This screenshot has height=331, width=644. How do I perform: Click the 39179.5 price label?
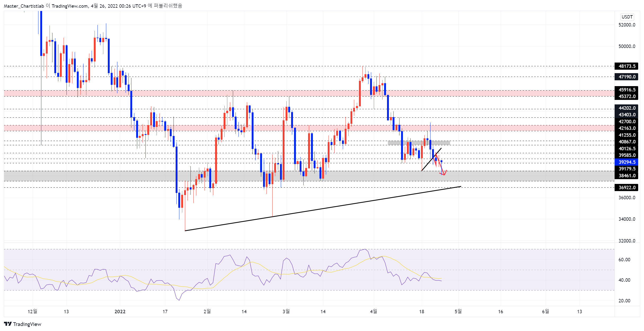click(627, 169)
